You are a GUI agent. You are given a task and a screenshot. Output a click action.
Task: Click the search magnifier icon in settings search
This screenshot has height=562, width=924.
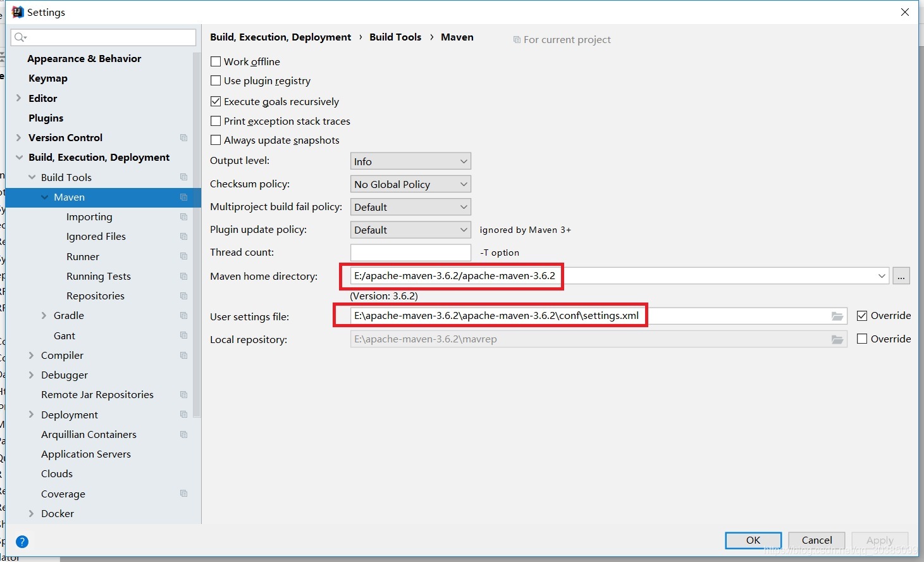tap(20, 37)
